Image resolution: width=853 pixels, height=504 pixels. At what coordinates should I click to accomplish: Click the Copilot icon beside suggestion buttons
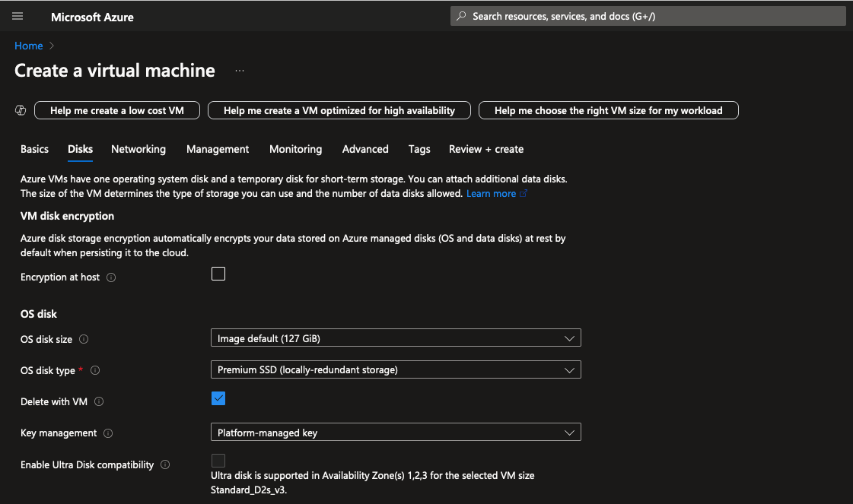coord(21,111)
